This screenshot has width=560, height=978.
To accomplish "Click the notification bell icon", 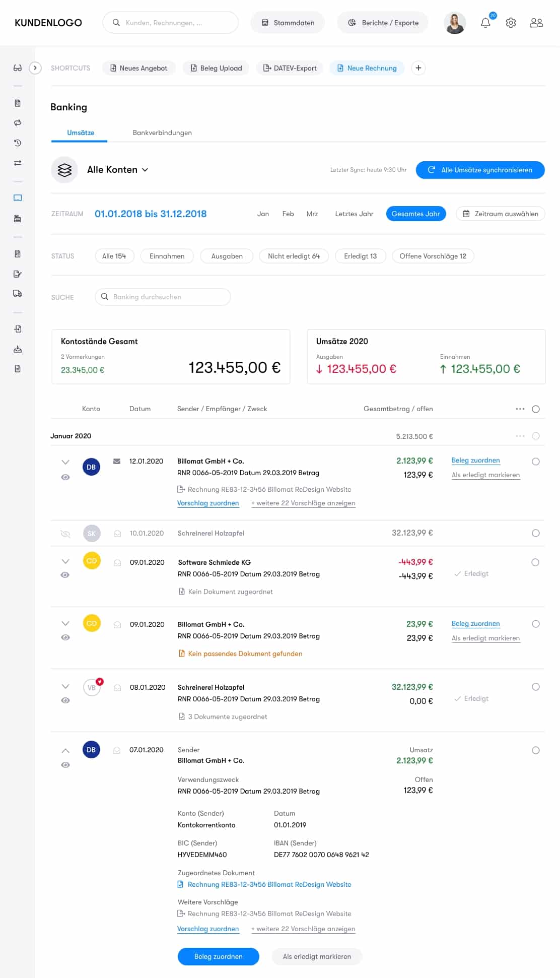I will (x=485, y=23).
